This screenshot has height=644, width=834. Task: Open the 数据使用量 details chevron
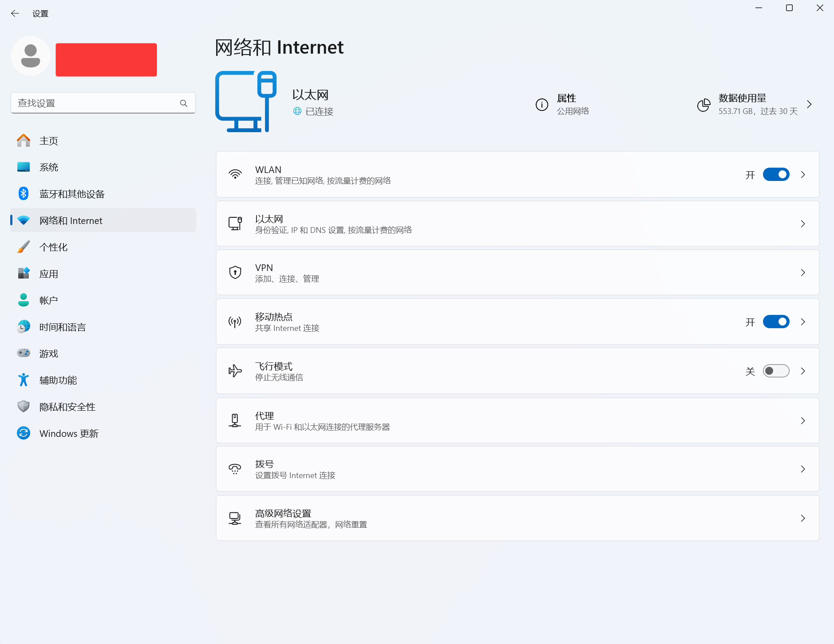coord(809,104)
